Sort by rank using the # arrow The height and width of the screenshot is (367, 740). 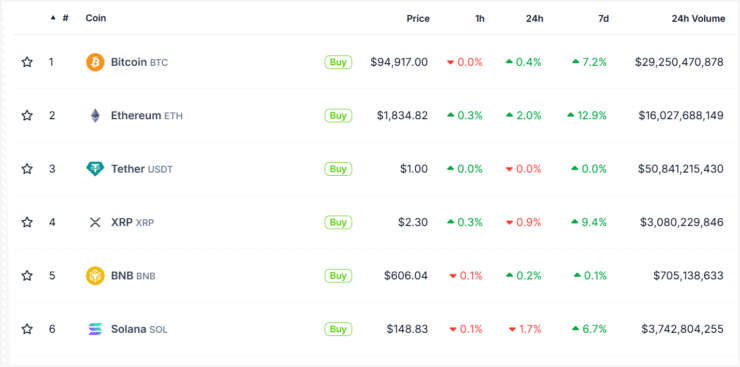[59, 18]
